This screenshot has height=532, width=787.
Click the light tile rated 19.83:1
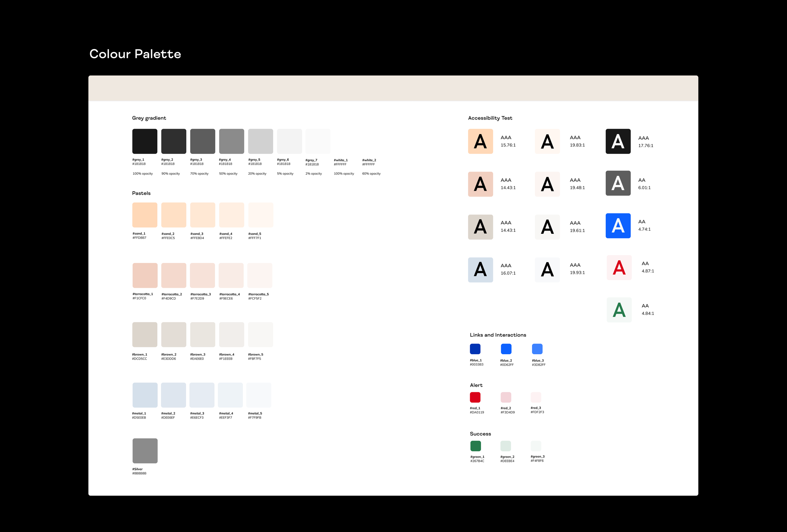547,142
